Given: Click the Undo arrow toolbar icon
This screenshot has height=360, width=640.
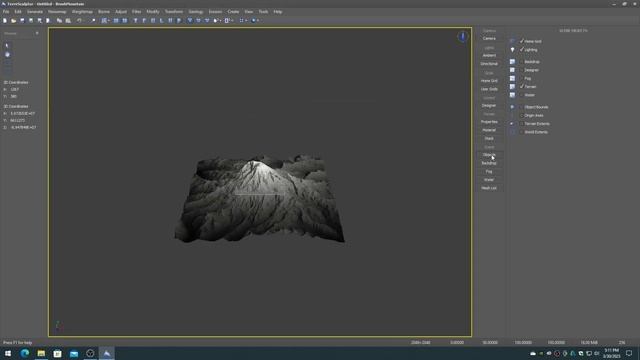Looking at the screenshot, I should click(x=79, y=20).
